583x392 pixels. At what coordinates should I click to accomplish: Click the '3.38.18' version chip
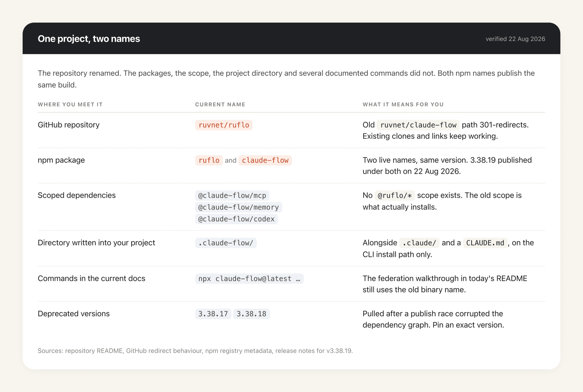tap(251, 314)
